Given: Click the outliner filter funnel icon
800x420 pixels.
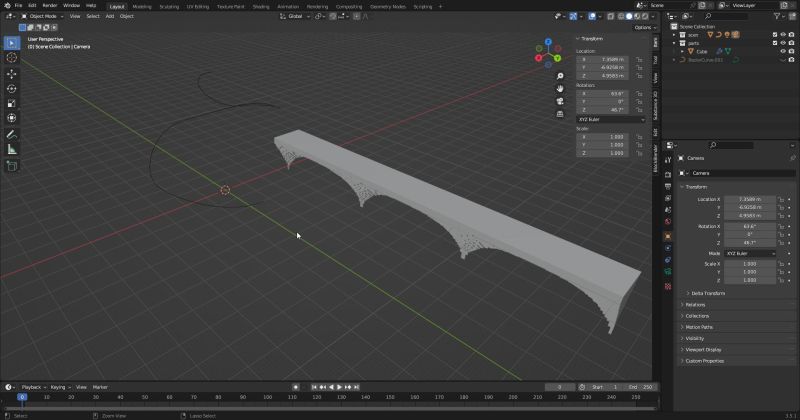Looking at the screenshot, I should [x=777, y=16].
